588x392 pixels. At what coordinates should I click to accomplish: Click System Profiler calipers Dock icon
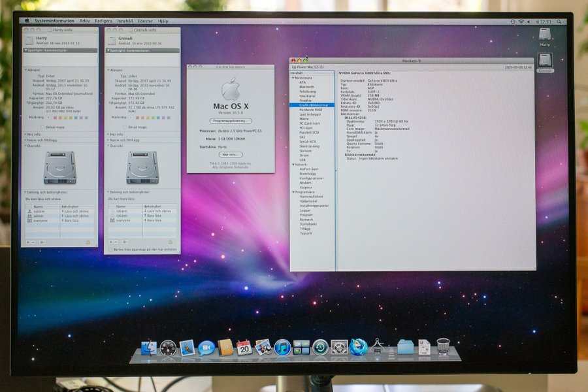coord(377,347)
